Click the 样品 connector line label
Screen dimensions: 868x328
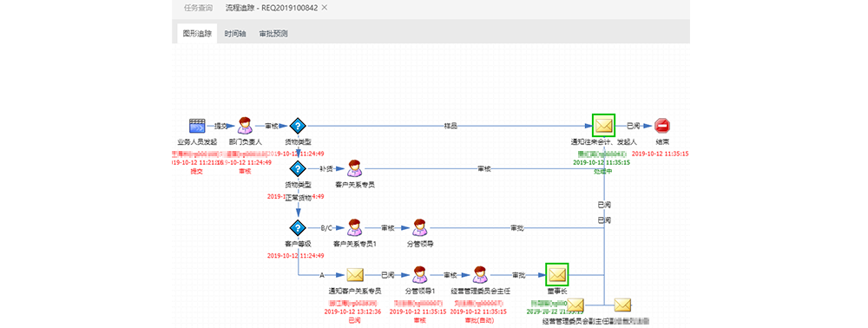(x=450, y=126)
